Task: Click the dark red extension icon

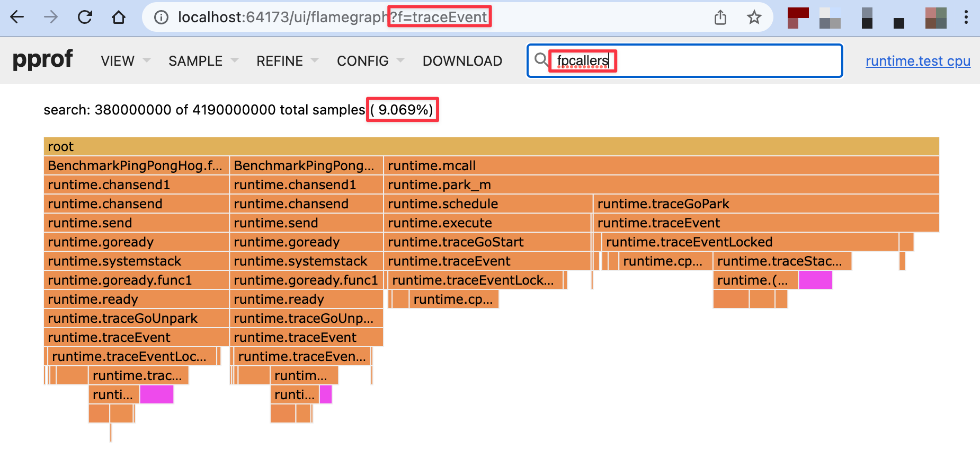Action: click(x=798, y=17)
